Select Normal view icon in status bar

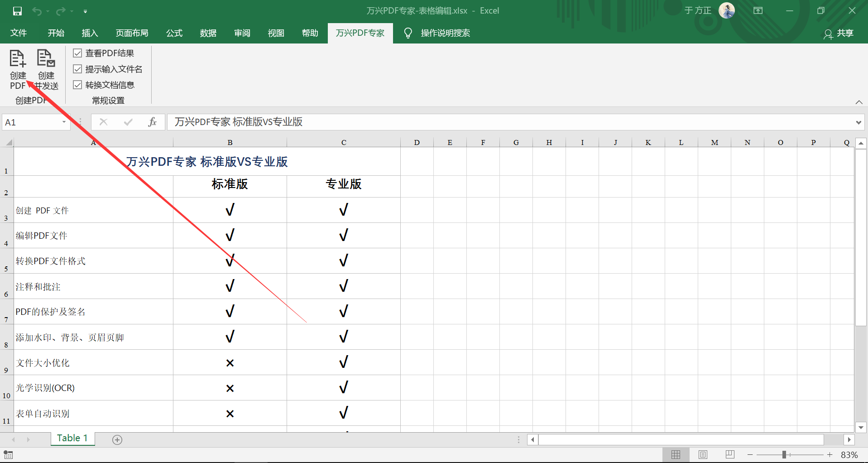(x=676, y=454)
